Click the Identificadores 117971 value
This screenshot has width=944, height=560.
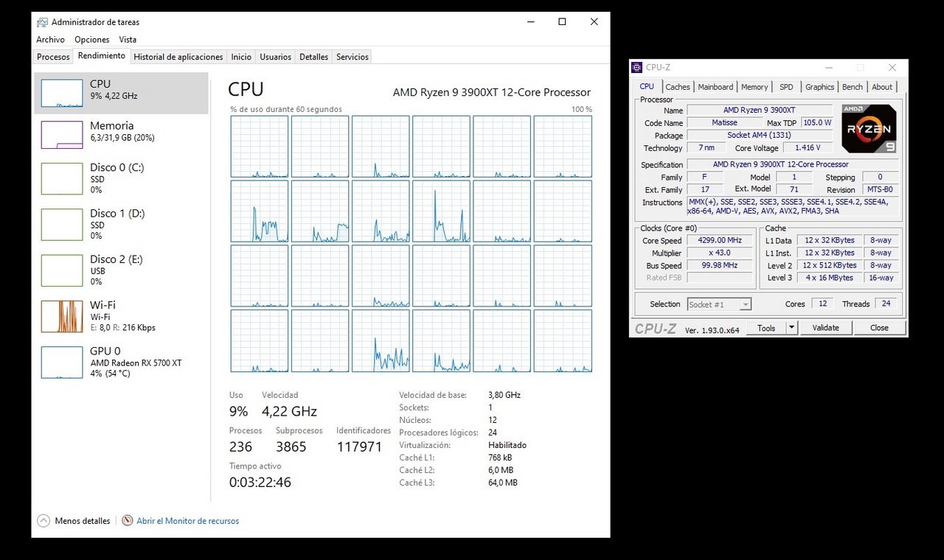(x=360, y=447)
